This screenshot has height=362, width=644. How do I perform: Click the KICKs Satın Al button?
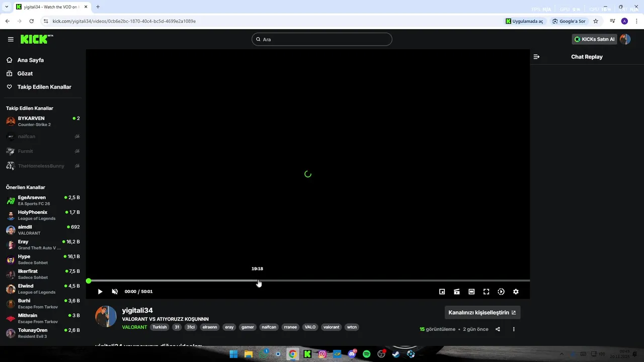point(595,39)
